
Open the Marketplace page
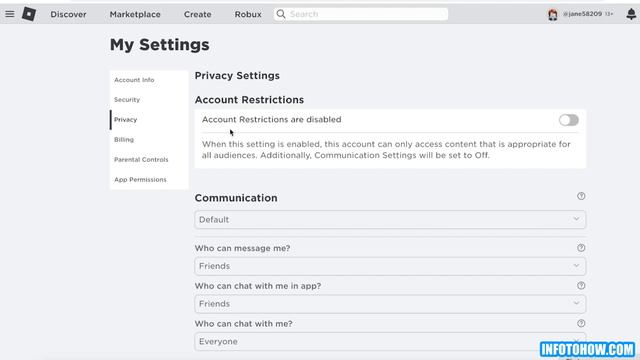[135, 14]
